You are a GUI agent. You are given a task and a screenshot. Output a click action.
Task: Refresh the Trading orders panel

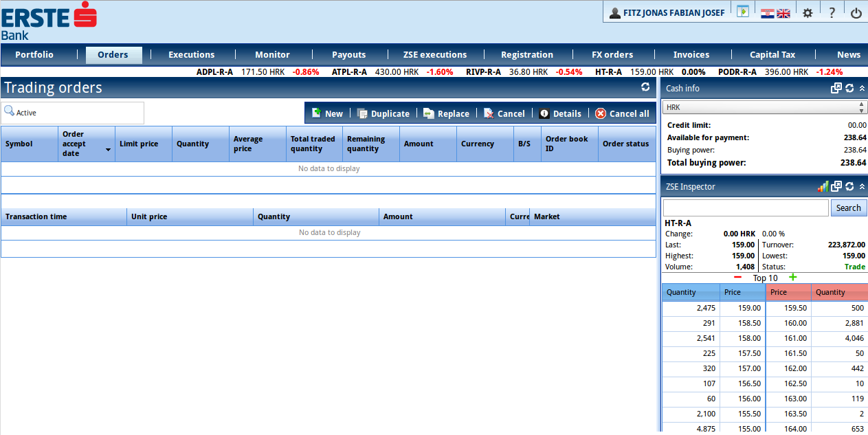tap(645, 87)
